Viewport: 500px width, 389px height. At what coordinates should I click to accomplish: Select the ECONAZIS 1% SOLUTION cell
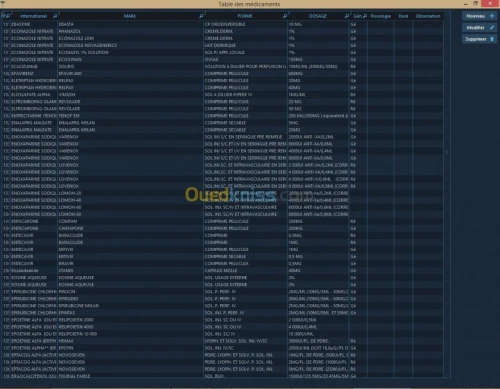130,52
